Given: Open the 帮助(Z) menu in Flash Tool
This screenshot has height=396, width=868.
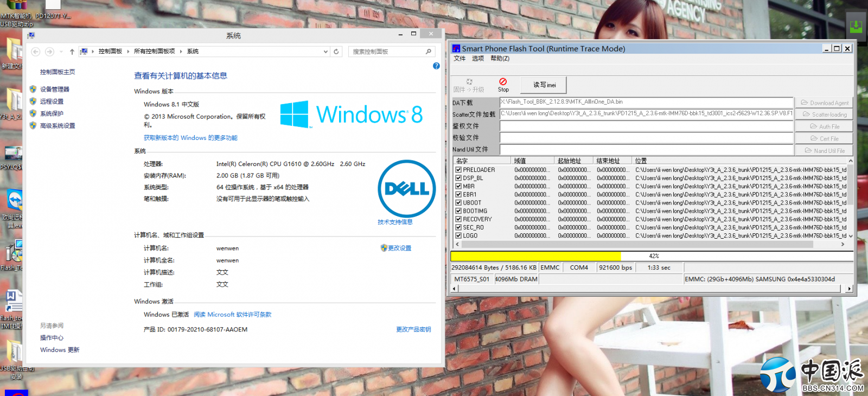Looking at the screenshot, I should tap(500, 59).
